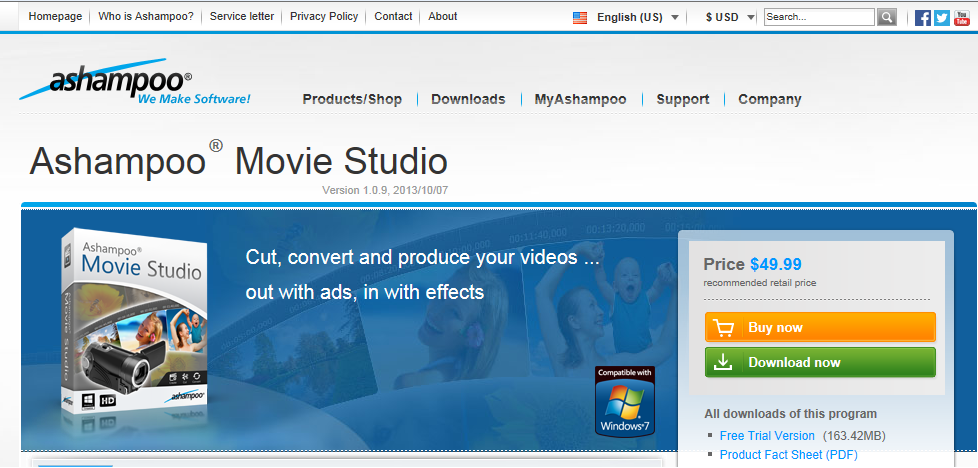Image resolution: width=978 pixels, height=468 pixels.
Task: Focus the Search input field
Action: coord(820,17)
